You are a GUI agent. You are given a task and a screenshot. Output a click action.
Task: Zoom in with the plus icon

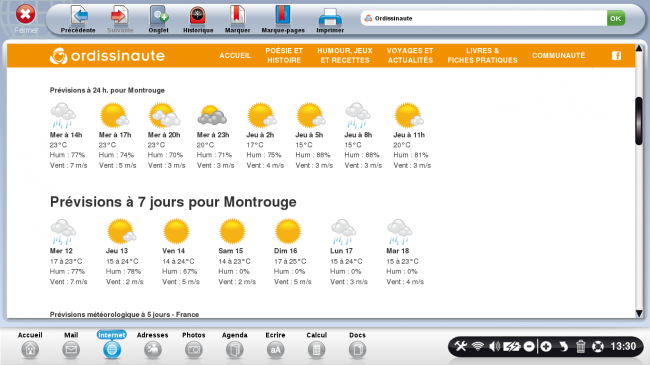[546, 346]
